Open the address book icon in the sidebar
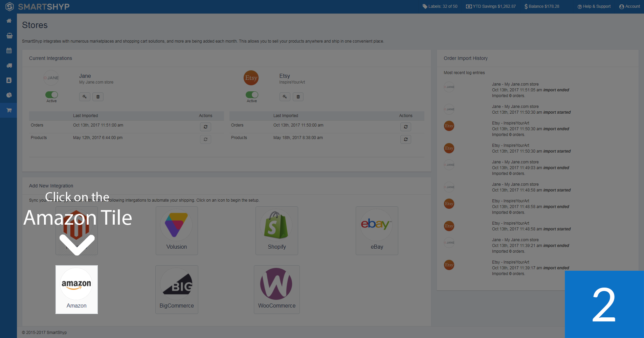The height and width of the screenshot is (338, 644). point(9,81)
